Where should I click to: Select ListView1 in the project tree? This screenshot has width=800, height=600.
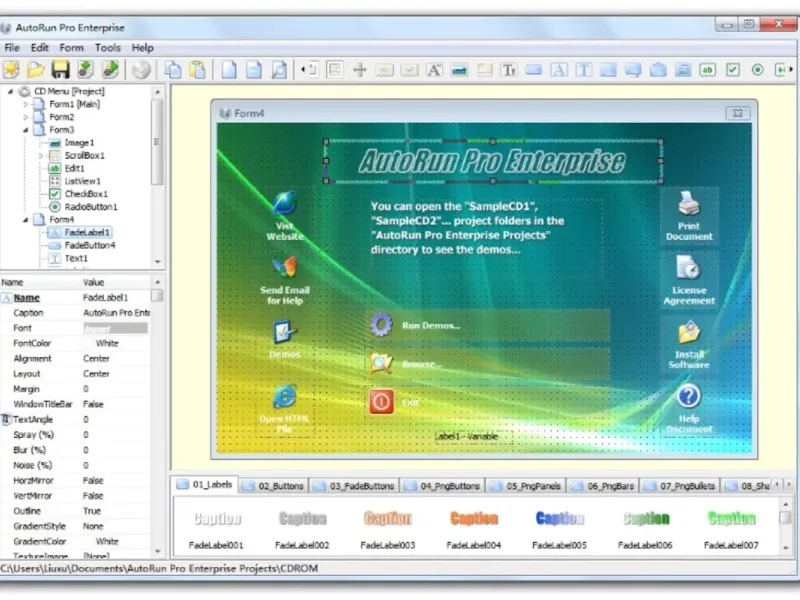click(82, 181)
